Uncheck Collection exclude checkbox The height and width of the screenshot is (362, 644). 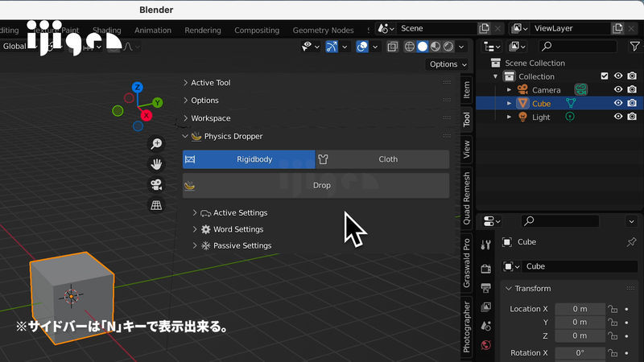pyautogui.click(x=605, y=76)
